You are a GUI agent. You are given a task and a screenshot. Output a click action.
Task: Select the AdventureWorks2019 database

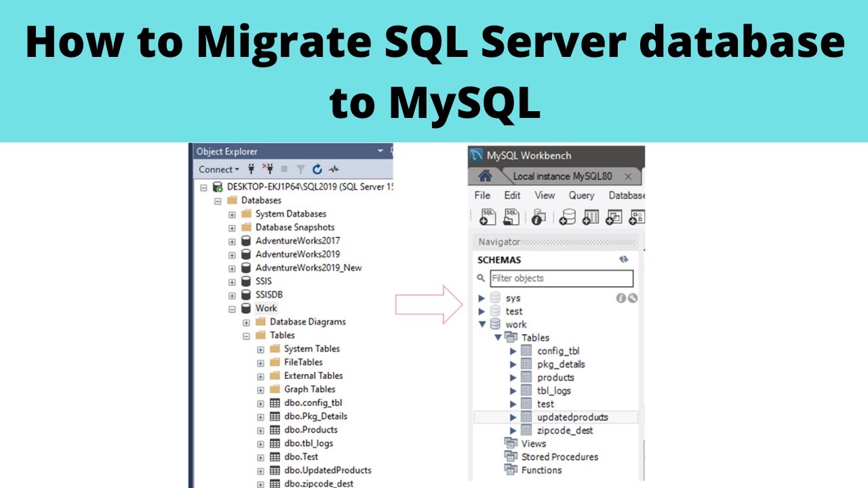click(298, 254)
